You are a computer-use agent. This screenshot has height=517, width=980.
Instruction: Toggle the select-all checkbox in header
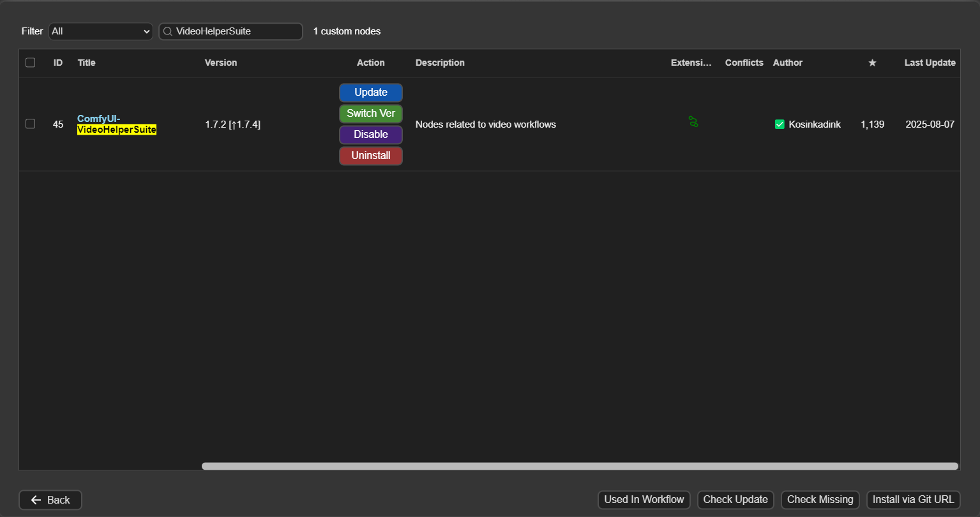pyautogui.click(x=30, y=63)
